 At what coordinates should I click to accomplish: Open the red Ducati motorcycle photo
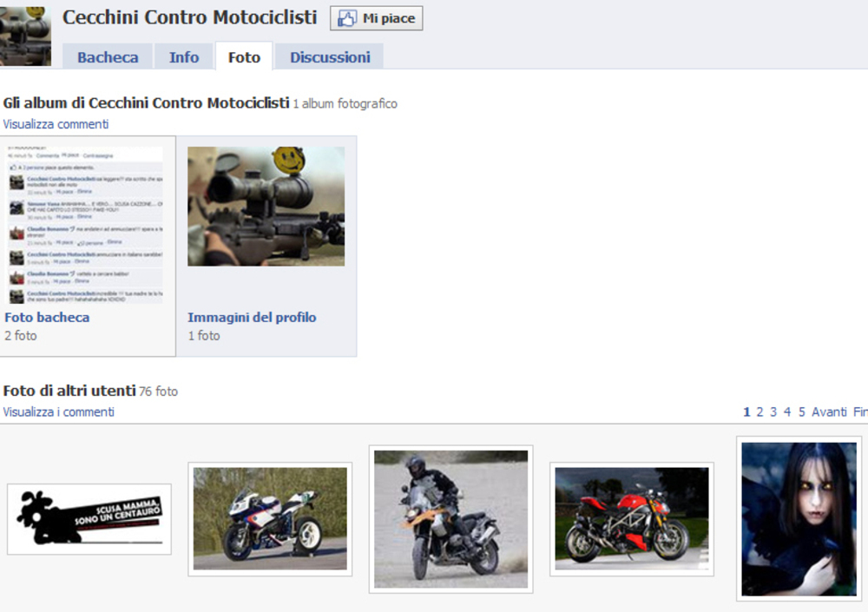point(631,519)
